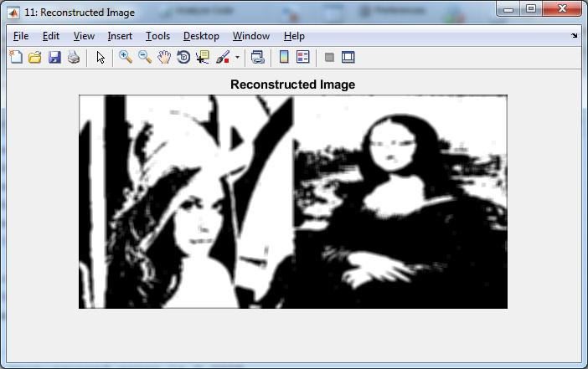Open the Insert menu
This screenshot has width=588, height=369.
[120, 36]
